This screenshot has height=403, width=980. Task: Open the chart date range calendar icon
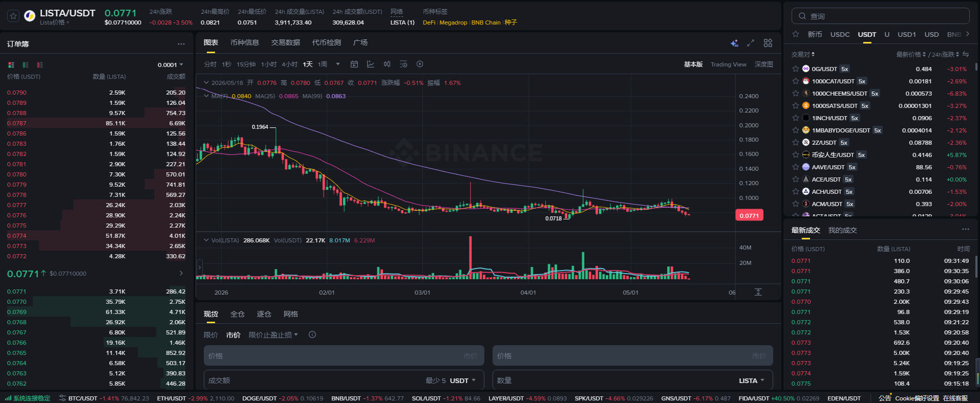tap(354, 64)
